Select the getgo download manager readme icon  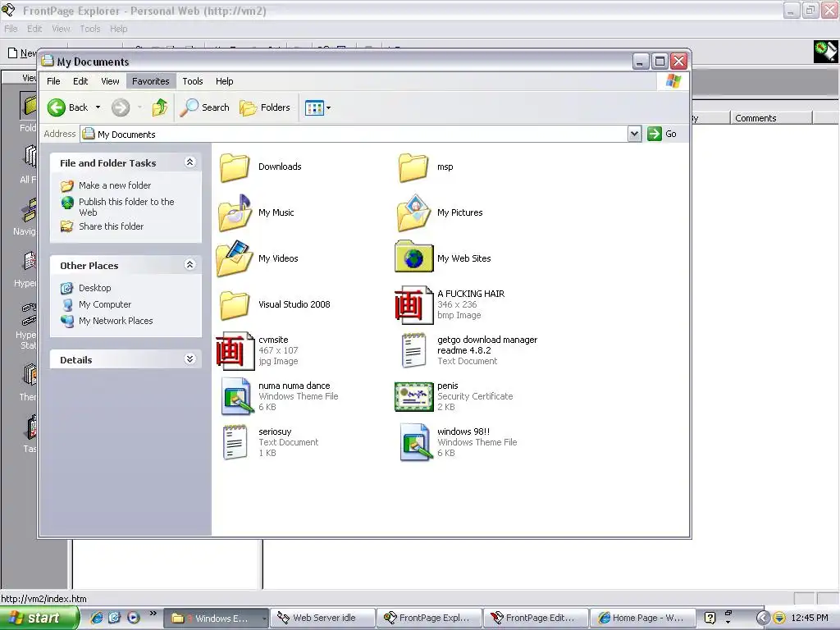point(413,351)
